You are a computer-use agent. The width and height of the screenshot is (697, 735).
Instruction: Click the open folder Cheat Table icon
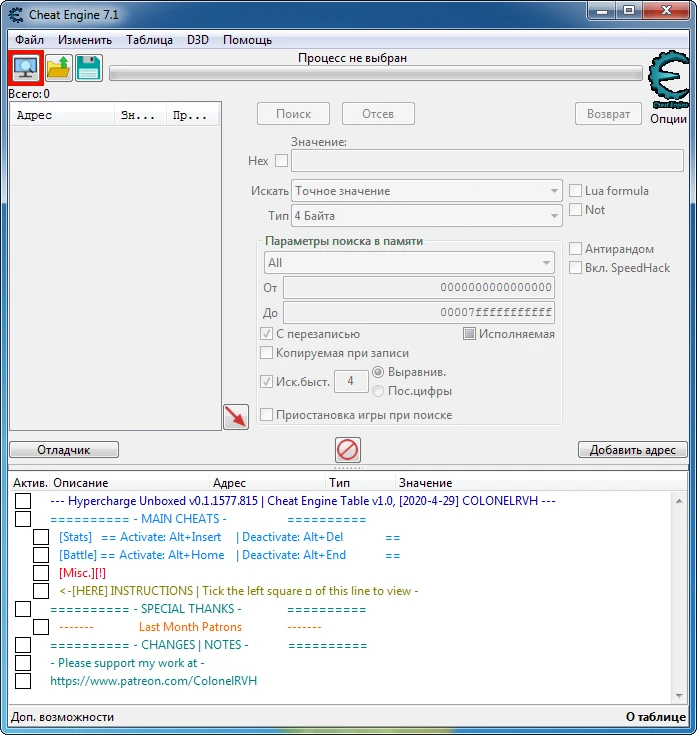(59, 68)
